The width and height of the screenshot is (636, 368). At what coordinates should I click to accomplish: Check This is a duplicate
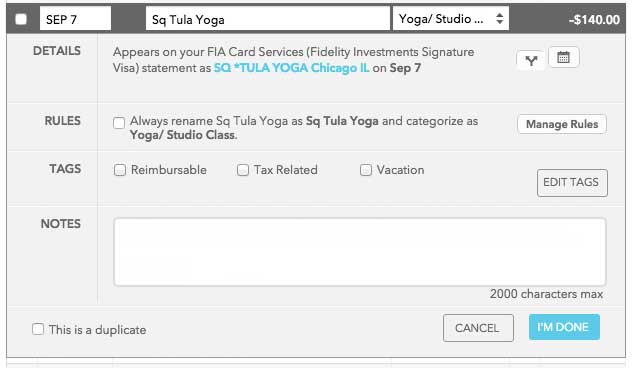click(x=38, y=329)
